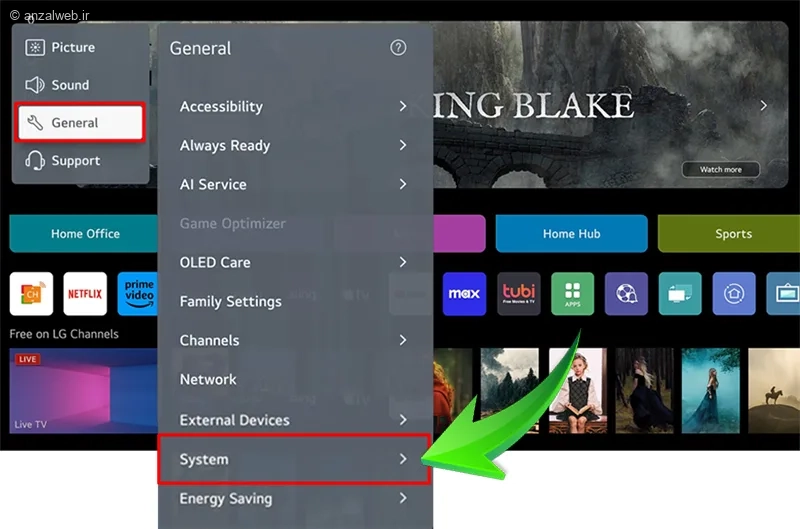Image resolution: width=800 pixels, height=529 pixels.
Task: Click the help question mark icon
Action: [x=398, y=48]
